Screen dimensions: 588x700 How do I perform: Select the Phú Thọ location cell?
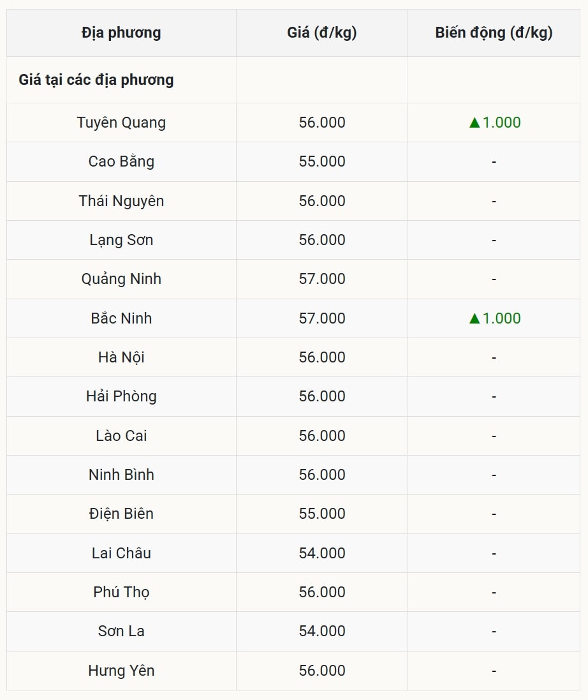[x=121, y=592]
